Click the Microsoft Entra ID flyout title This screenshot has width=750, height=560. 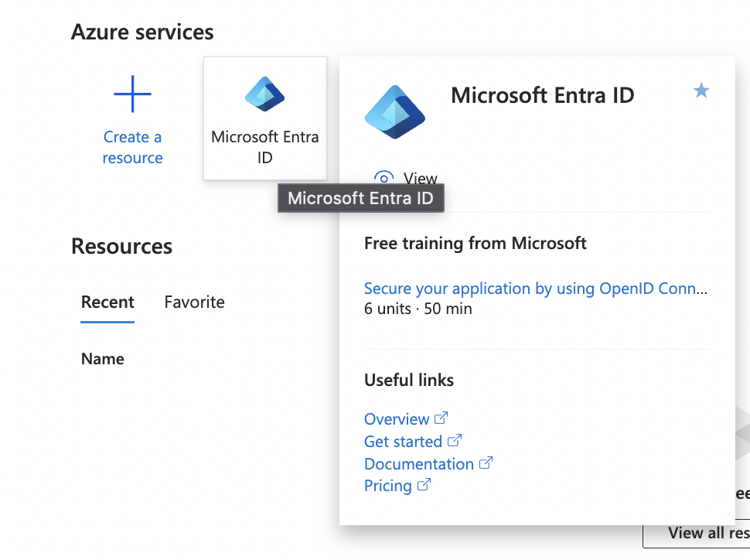pyautogui.click(x=543, y=95)
